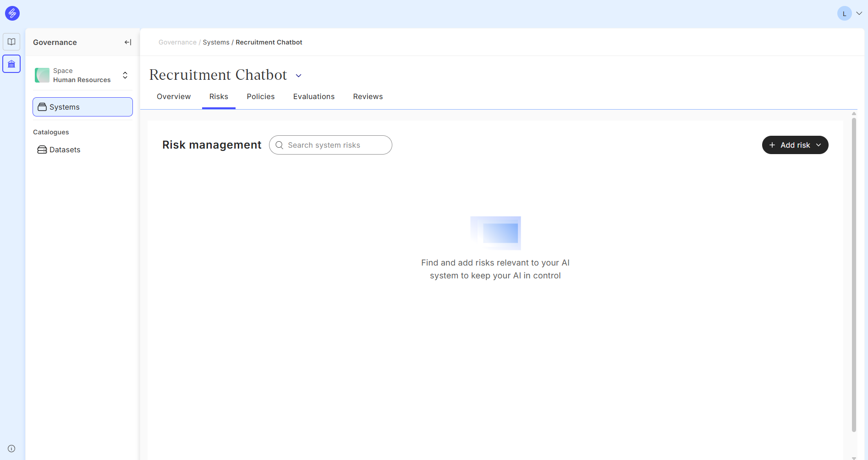This screenshot has width=868, height=460.
Task: Open the Evaluations tab
Action: point(313,96)
